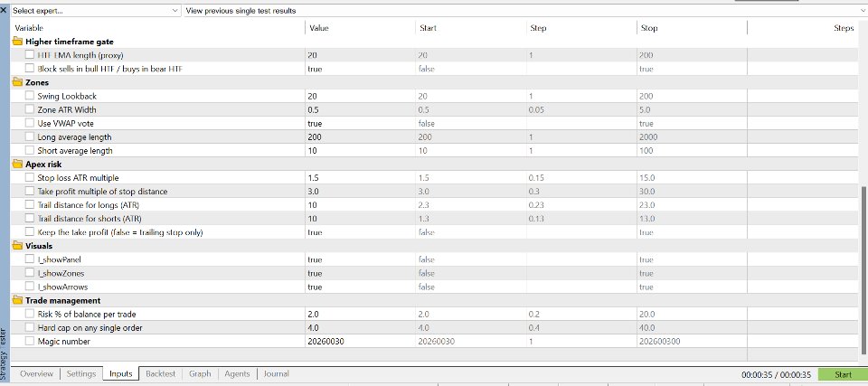Screen dimensions: 868x386
Task: Check the Long average length box
Action: [29, 137]
